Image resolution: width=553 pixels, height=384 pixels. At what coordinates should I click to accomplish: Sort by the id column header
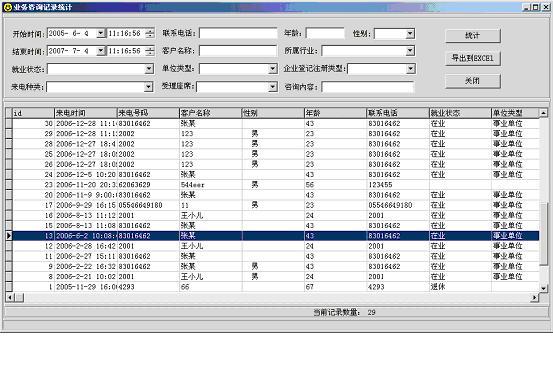pyautogui.click(x=33, y=113)
